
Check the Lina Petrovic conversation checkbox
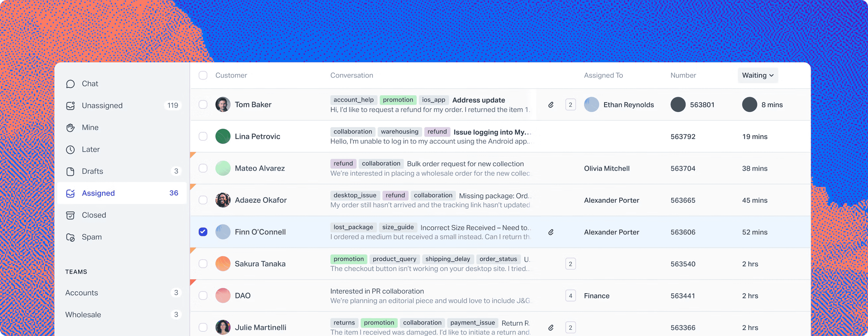click(x=203, y=136)
